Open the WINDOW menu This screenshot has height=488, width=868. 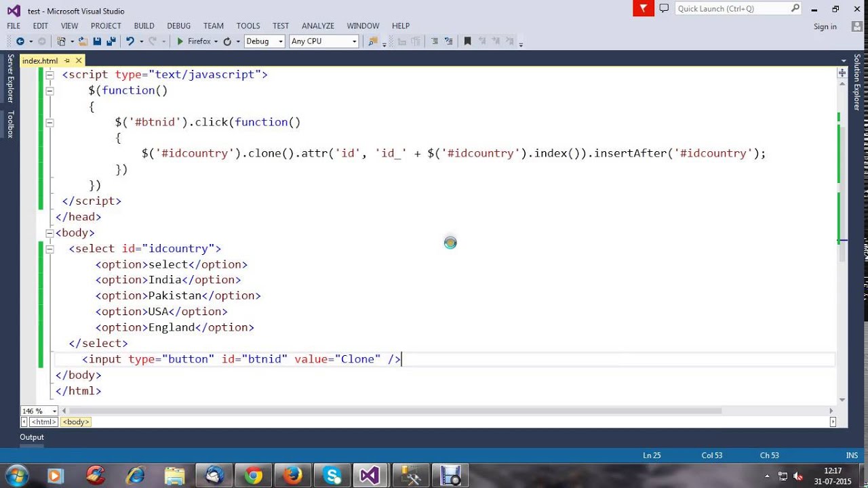(x=363, y=26)
